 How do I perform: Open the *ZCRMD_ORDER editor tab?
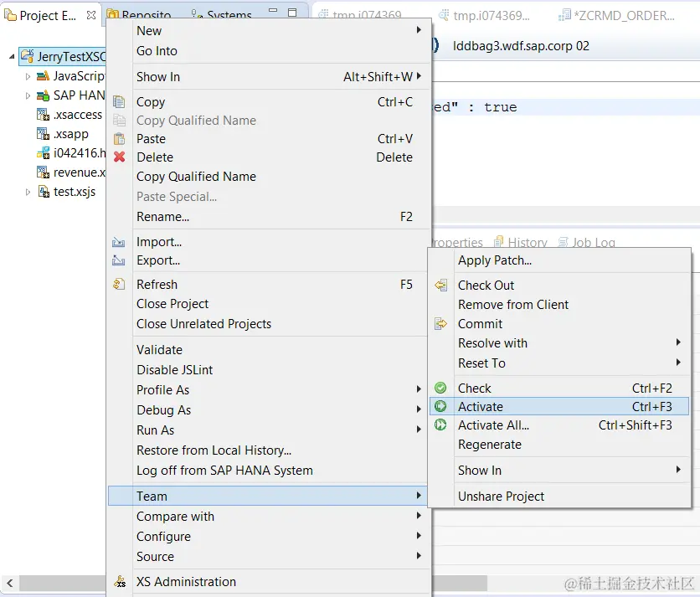point(616,15)
